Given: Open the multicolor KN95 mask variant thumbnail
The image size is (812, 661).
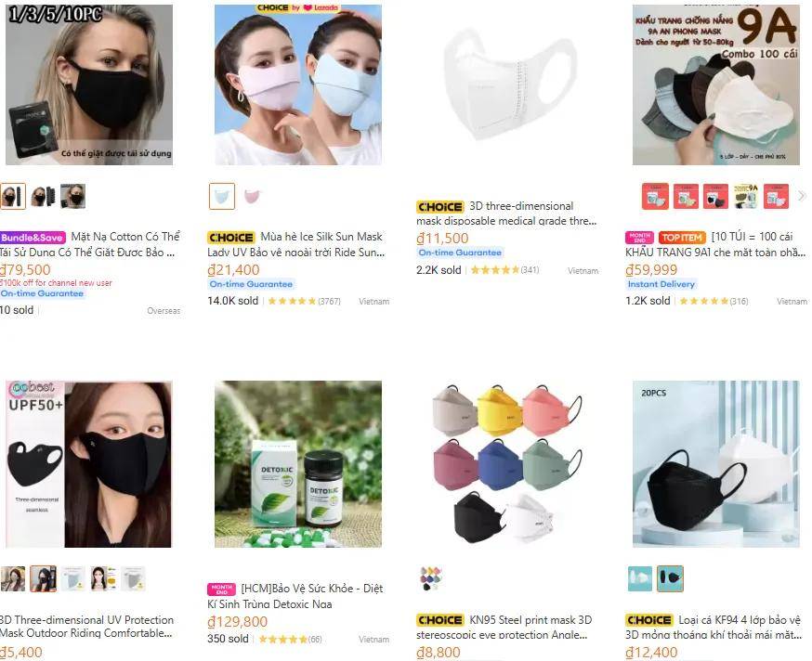Looking at the screenshot, I should tap(431, 578).
